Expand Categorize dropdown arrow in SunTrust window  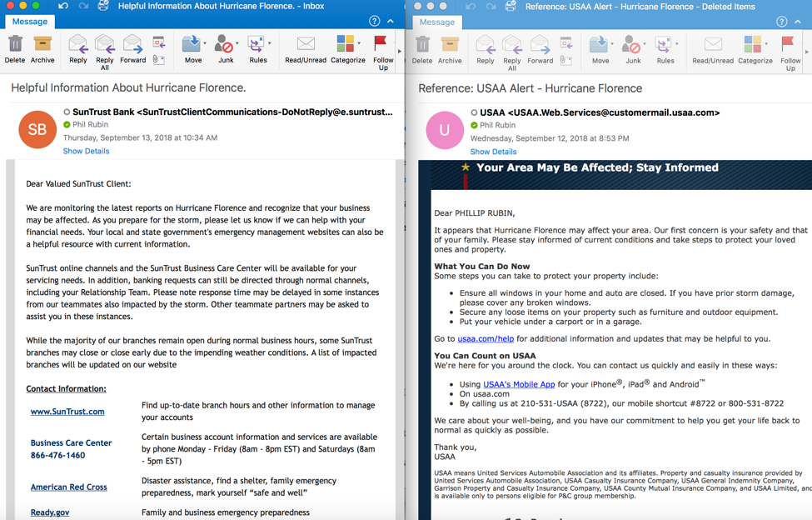[359, 43]
